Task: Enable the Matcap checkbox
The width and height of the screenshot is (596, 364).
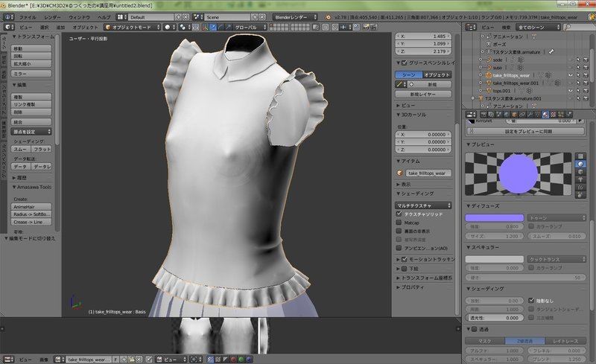Action: [x=399, y=223]
